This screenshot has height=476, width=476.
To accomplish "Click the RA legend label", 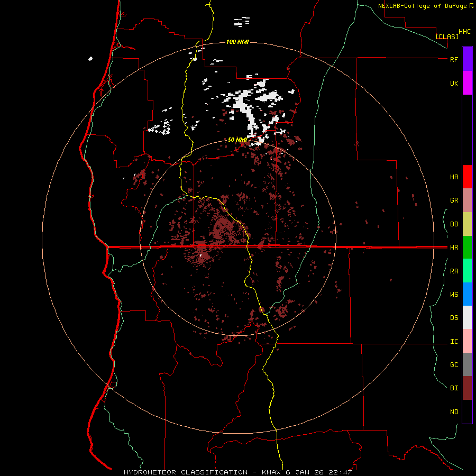I will (x=454, y=271).
